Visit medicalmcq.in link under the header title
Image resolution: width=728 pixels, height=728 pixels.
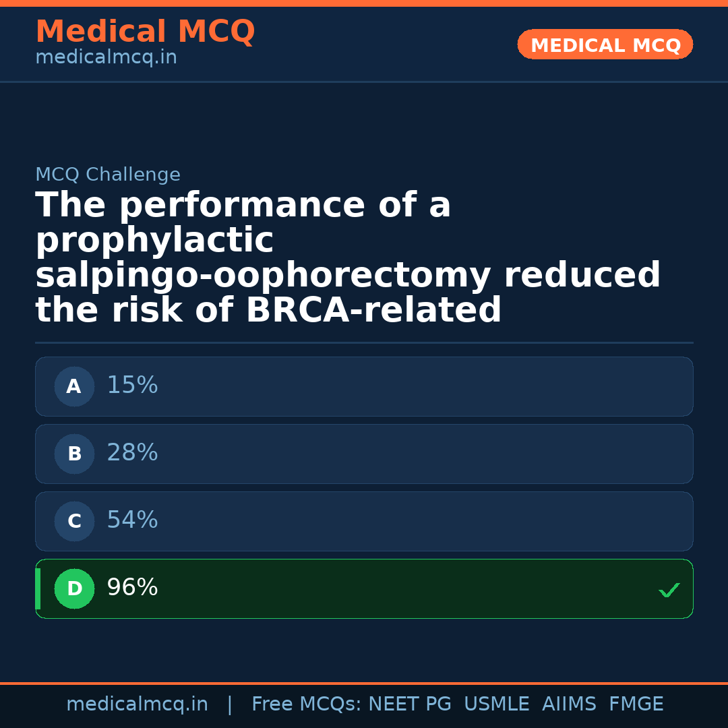[x=106, y=58]
